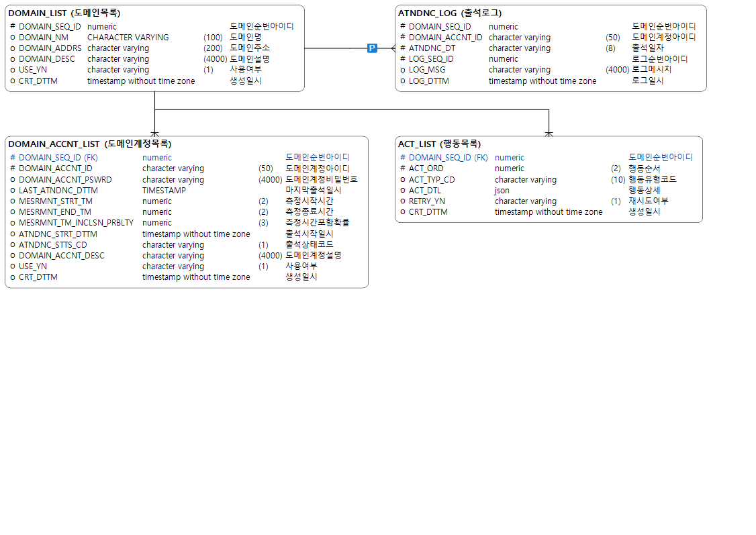Viewport: 756px width, 535px height.
Task: Select the LAST_ATNDNC_DTTM column
Action: (x=58, y=191)
